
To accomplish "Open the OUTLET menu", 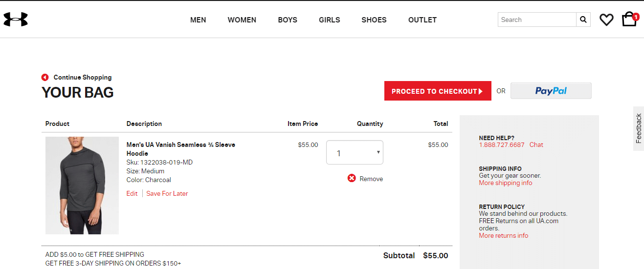I will tap(422, 20).
